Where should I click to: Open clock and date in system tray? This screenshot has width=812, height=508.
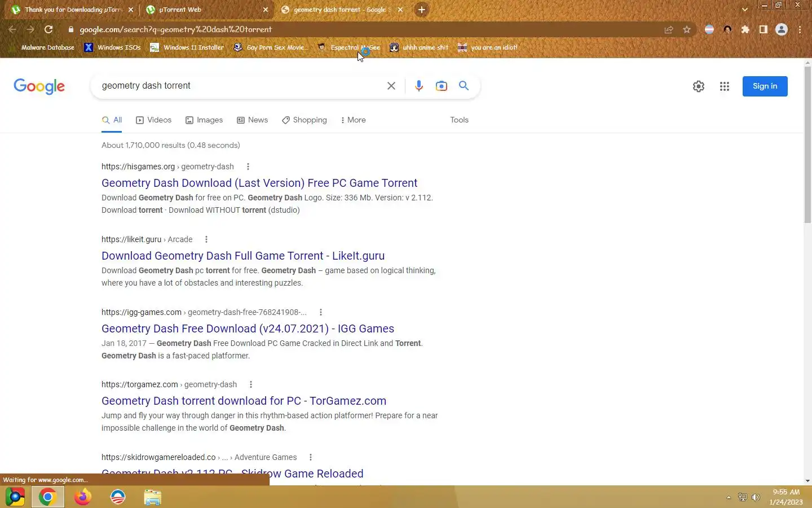pos(787,497)
